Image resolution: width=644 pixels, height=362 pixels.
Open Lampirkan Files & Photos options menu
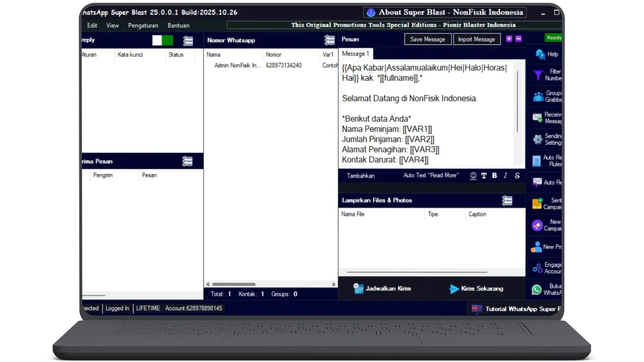[507, 200]
